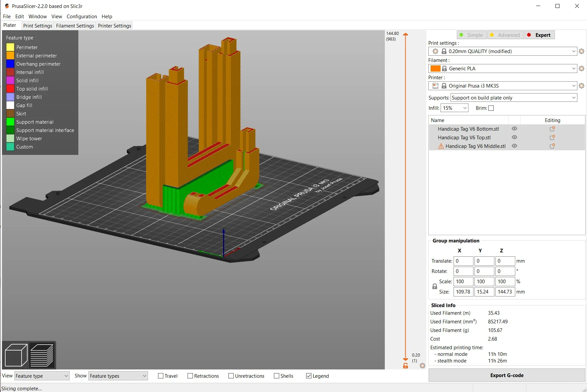Click the Translate X input field

(x=463, y=261)
